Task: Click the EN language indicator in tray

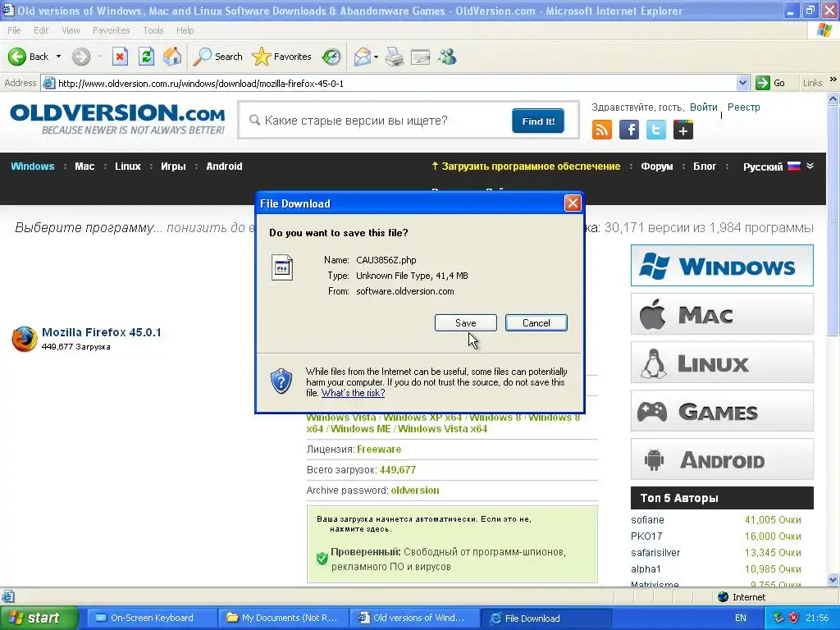Action: (741, 618)
